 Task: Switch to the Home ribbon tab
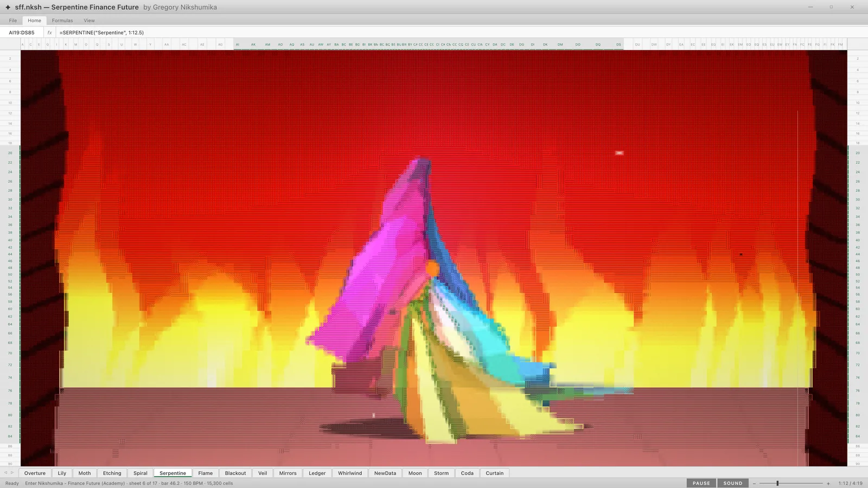click(34, 21)
